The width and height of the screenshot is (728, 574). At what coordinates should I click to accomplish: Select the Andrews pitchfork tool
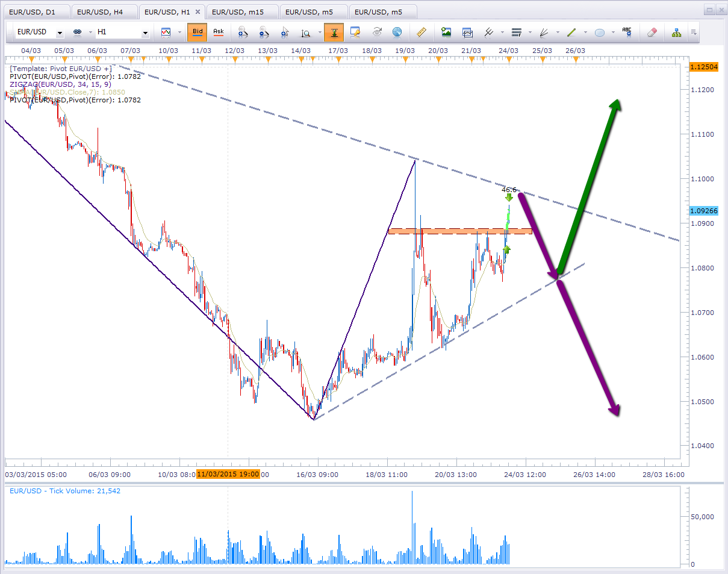click(488, 33)
